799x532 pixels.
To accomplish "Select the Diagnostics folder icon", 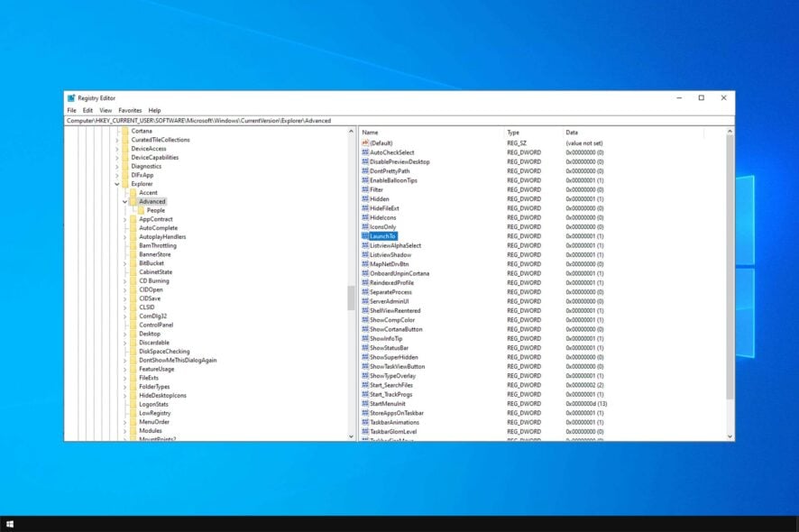I will click(x=125, y=166).
